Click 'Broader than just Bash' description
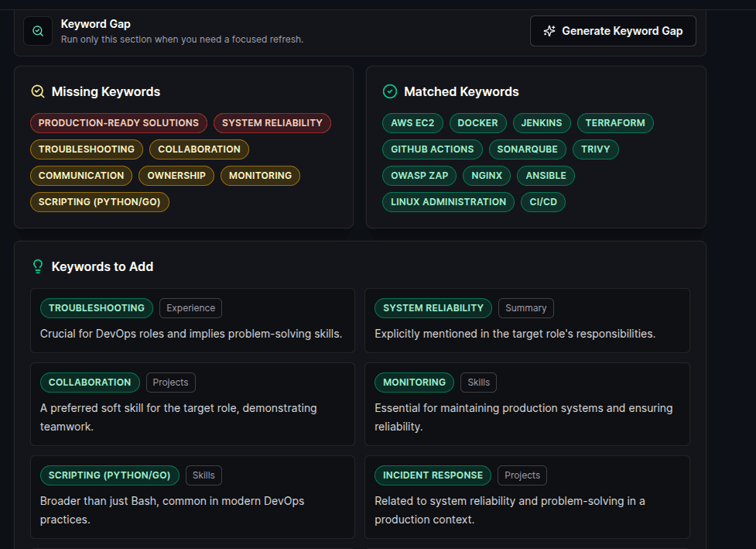The width and height of the screenshot is (756, 549). [x=172, y=510]
